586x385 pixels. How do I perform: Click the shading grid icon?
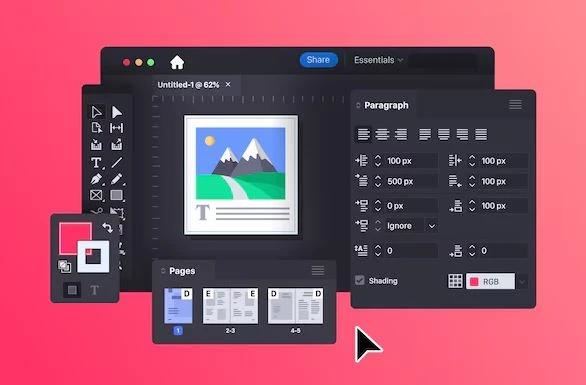(455, 281)
